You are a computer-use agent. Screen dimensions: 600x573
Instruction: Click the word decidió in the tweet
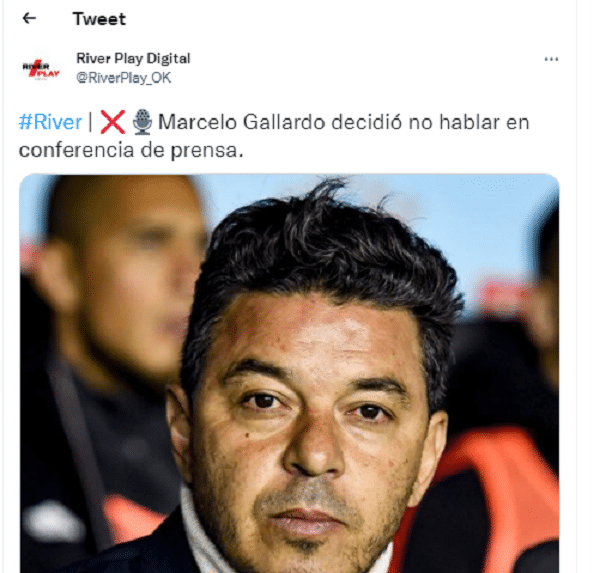[x=367, y=122]
